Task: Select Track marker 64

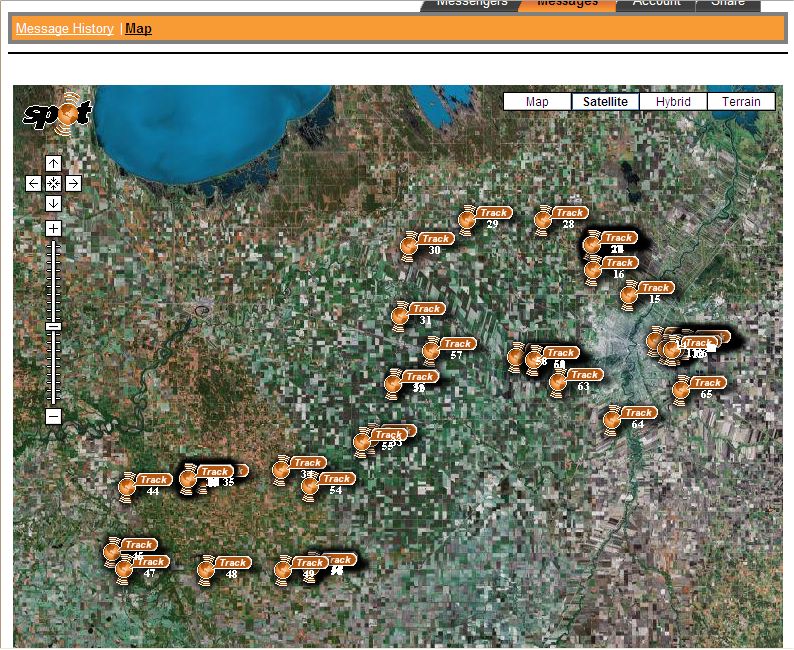Action: (630, 420)
